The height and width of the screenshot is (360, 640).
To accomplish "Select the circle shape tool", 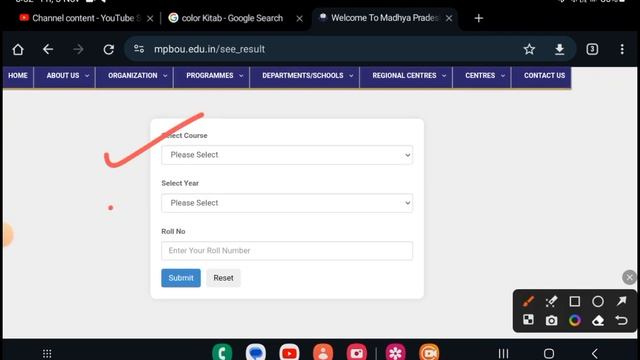I will pos(598,301).
